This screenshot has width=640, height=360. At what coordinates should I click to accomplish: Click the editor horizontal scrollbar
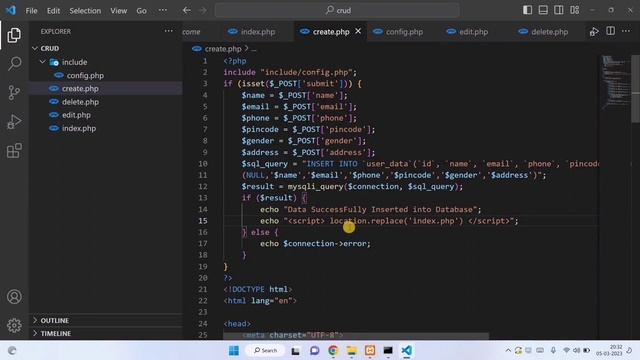pos(356,336)
